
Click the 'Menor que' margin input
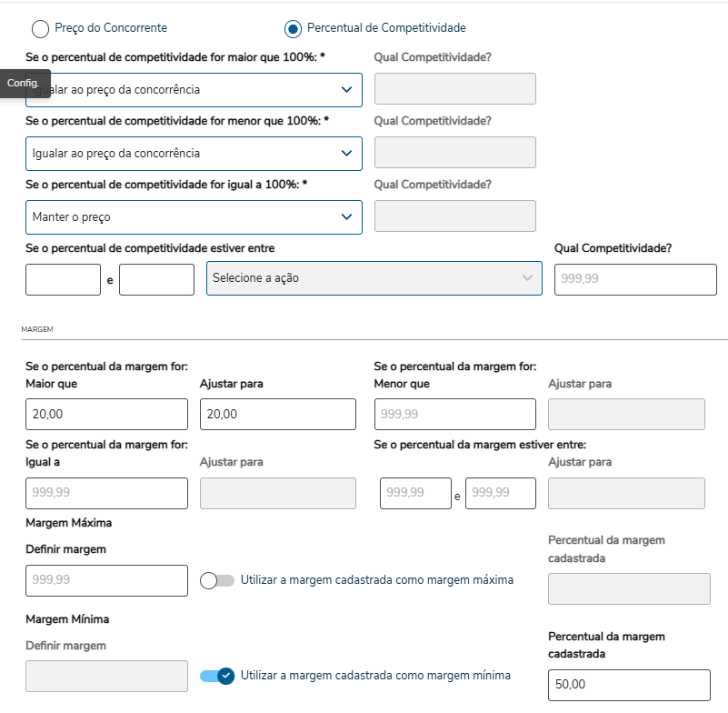pos(454,414)
